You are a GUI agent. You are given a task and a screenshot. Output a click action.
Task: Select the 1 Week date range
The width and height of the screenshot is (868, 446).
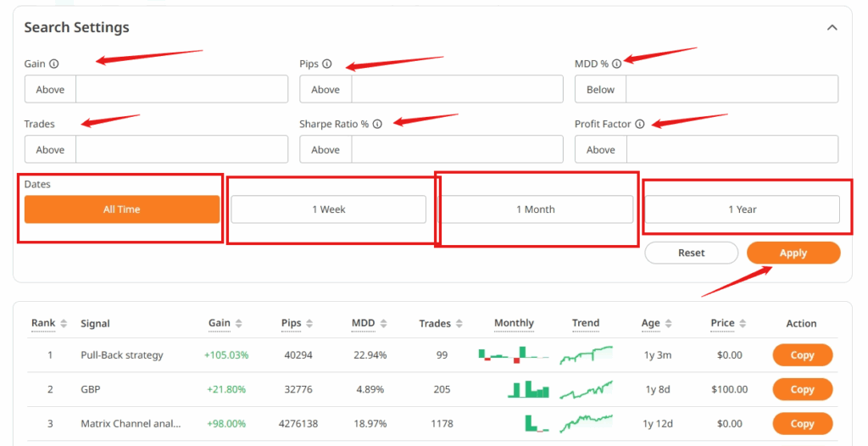[328, 209]
